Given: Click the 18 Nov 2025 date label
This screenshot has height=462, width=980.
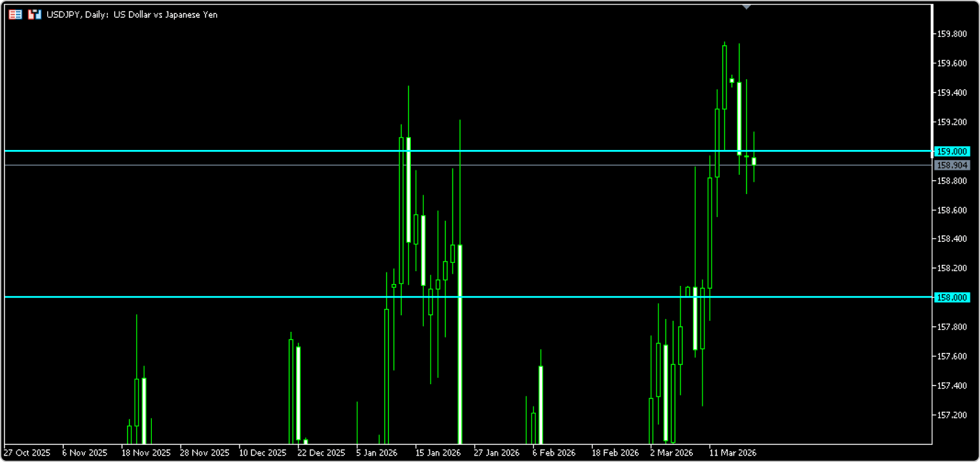Looking at the screenshot, I should point(146,452).
